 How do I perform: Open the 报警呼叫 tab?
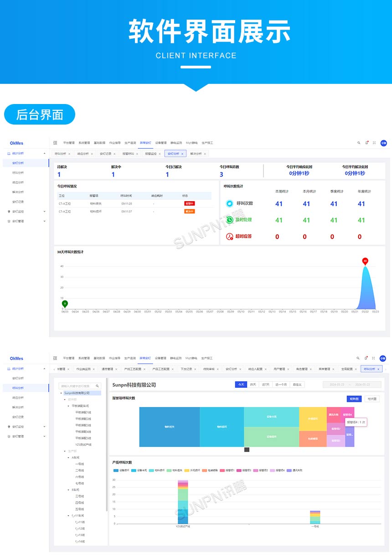[128, 154]
